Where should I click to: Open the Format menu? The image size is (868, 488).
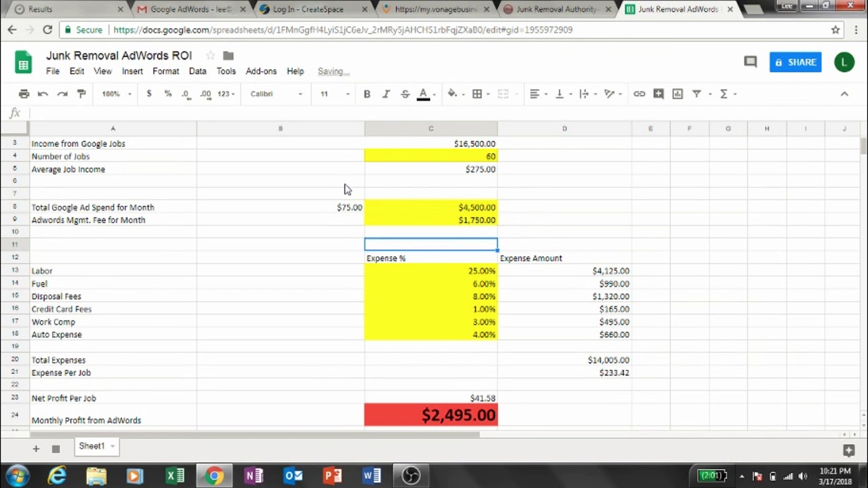(165, 71)
